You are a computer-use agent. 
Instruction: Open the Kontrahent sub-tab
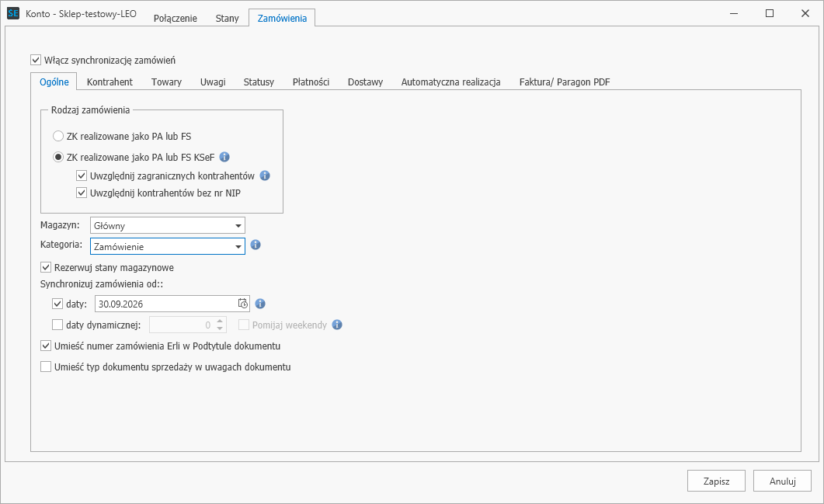click(110, 82)
